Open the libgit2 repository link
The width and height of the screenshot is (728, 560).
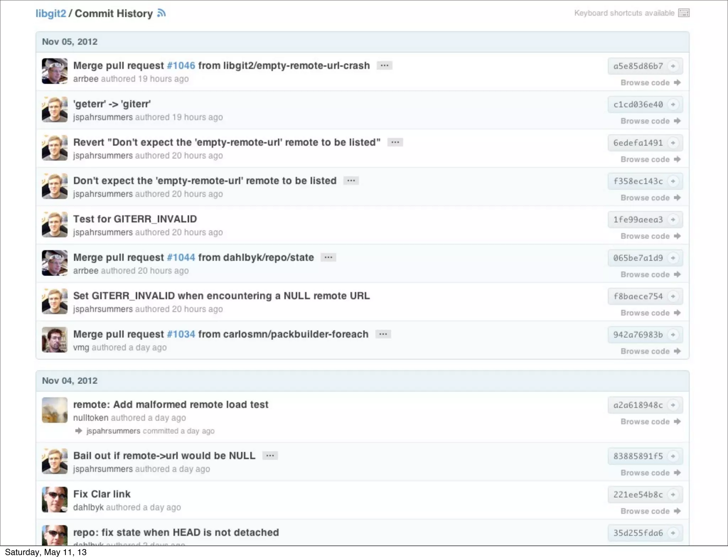50,14
